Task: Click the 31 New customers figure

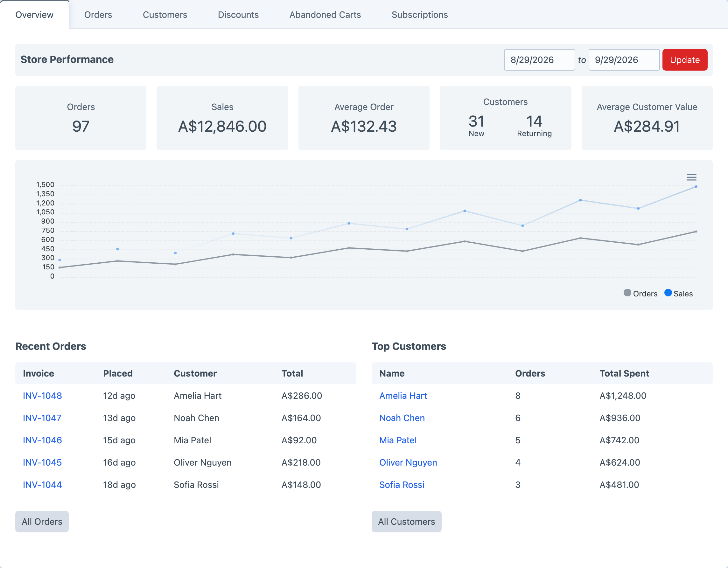Action: coord(476,121)
